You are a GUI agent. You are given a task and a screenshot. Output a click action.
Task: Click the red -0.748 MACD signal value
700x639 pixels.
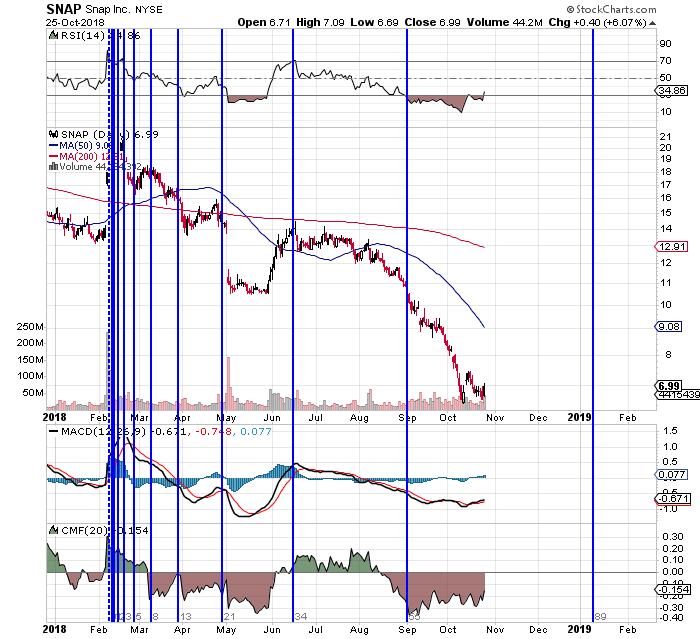[x=214, y=431]
